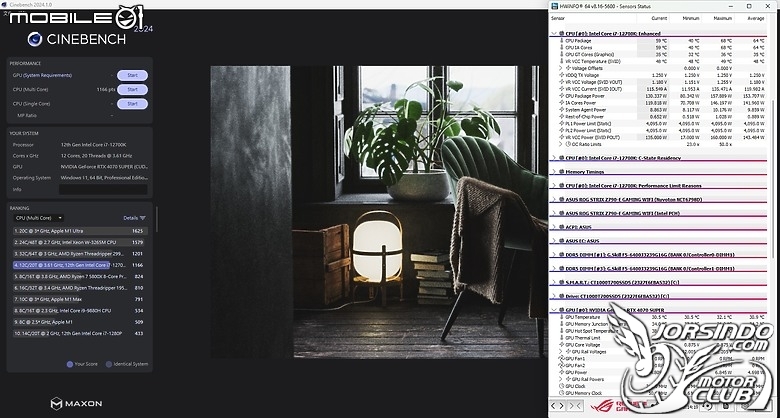780x418 pixels.
Task: Click the Identical System legend dot
Action: (x=108, y=364)
